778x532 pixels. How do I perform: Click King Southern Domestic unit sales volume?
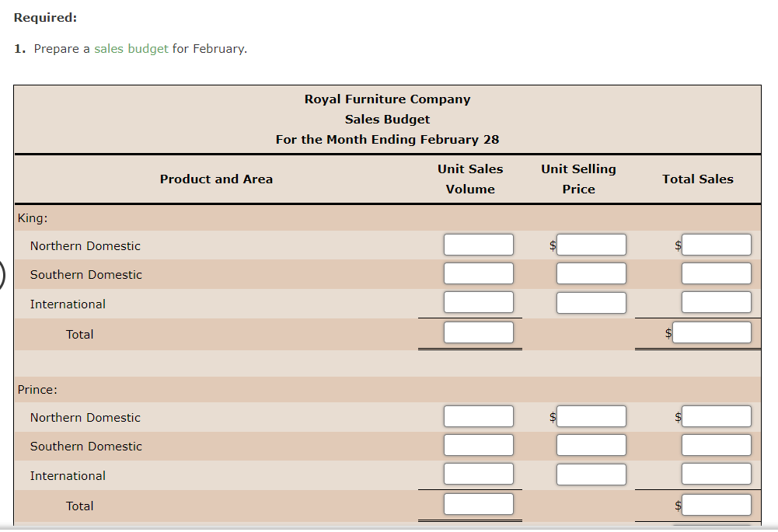point(478,273)
